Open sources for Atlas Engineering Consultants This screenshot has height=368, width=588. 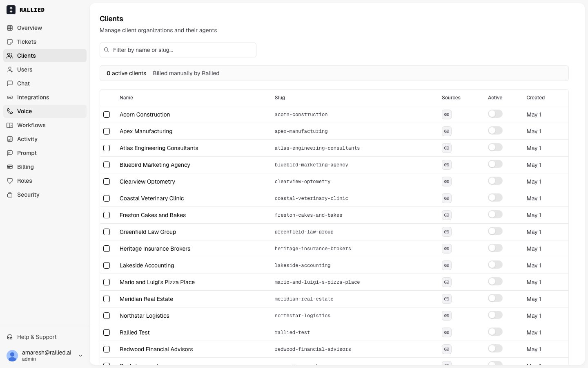click(447, 148)
